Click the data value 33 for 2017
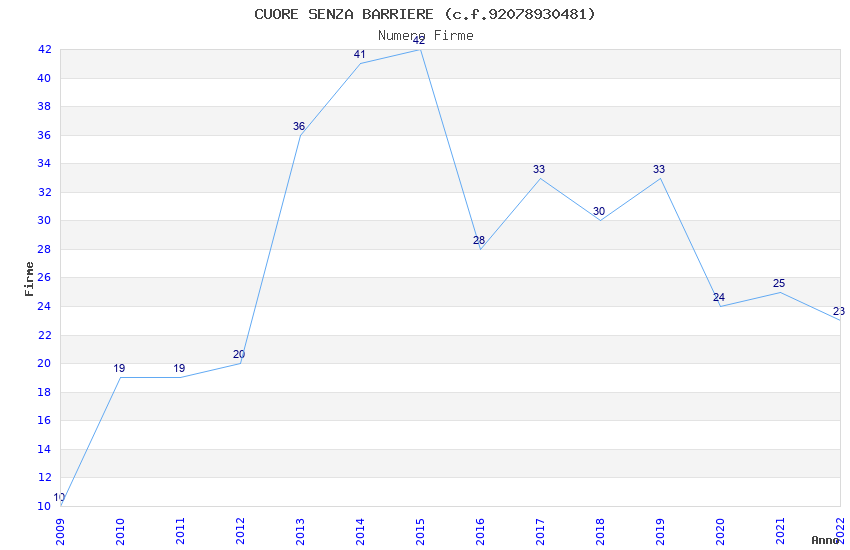This screenshot has width=850, height=550. pos(539,169)
